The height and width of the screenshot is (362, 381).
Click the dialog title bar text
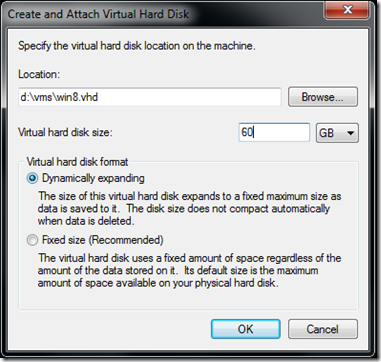98,14
